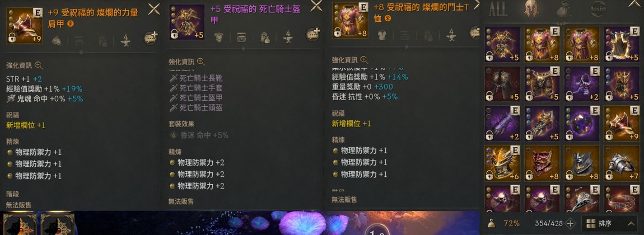Select the item bag tab
This screenshot has width=644, height=235.
(x=563, y=10)
